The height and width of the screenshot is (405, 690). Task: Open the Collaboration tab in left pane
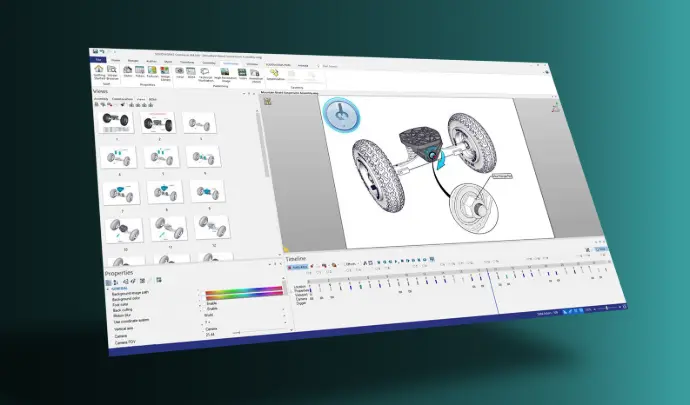122,99
